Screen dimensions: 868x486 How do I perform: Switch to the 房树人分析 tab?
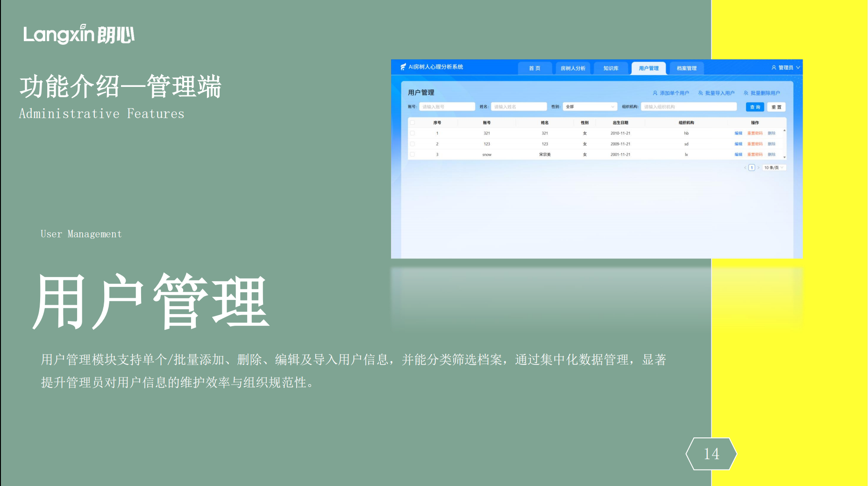pyautogui.click(x=573, y=68)
